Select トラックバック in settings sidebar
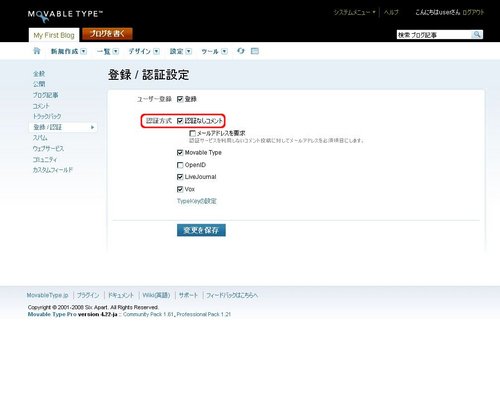The image size is (500, 394). pyautogui.click(x=47, y=116)
